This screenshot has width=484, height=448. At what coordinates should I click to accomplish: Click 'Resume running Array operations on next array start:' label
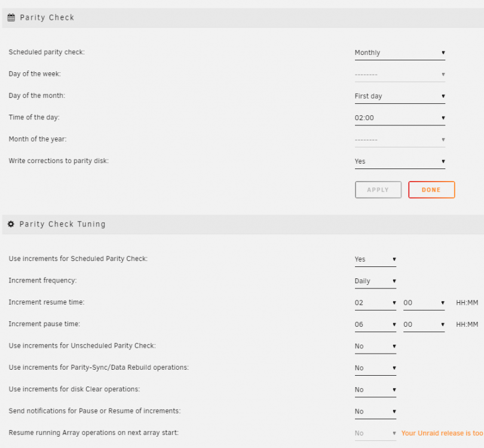point(94,432)
